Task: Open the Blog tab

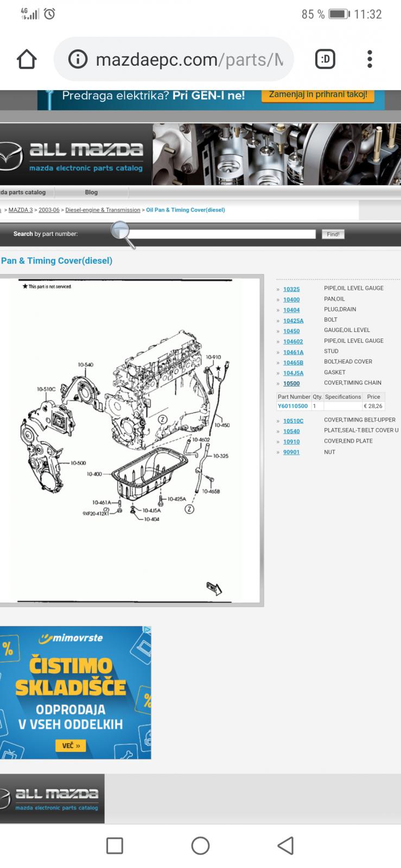Action: [x=91, y=192]
